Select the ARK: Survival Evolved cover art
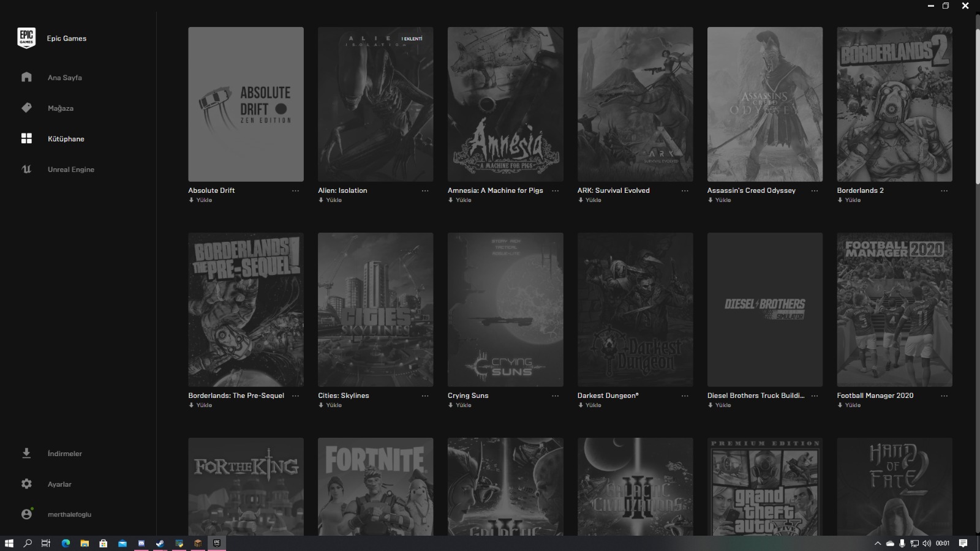 point(635,104)
